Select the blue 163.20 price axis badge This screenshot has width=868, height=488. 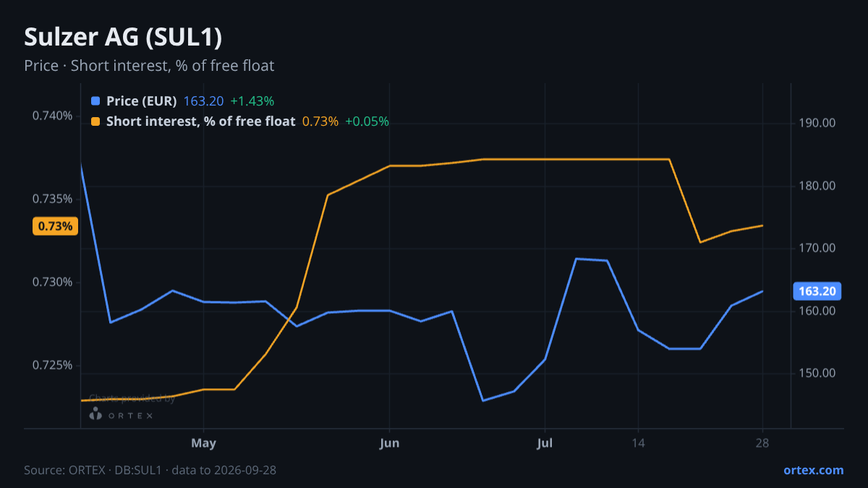pos(817,291)
